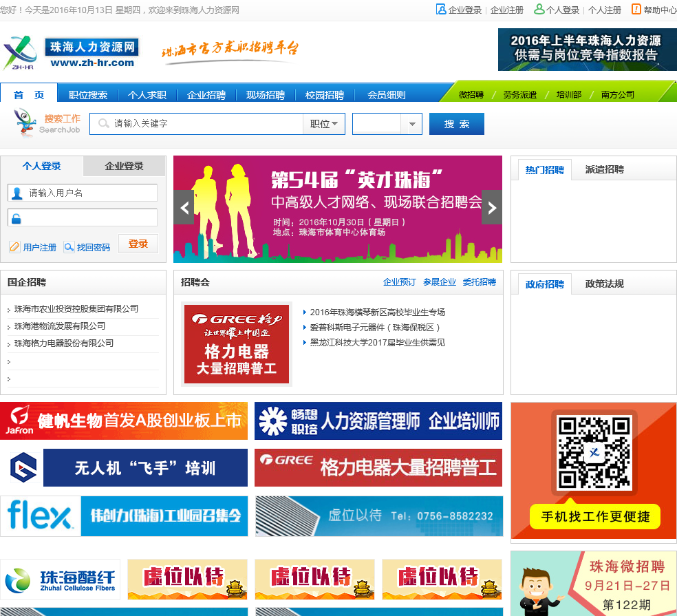Open 珠海格力电器股份有限公司 listing

click(64, 343)
